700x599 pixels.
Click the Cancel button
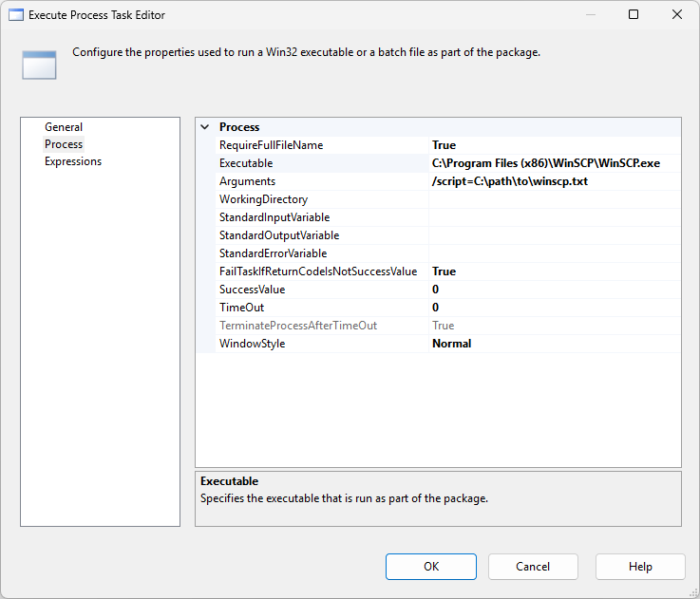pos(533,567)
